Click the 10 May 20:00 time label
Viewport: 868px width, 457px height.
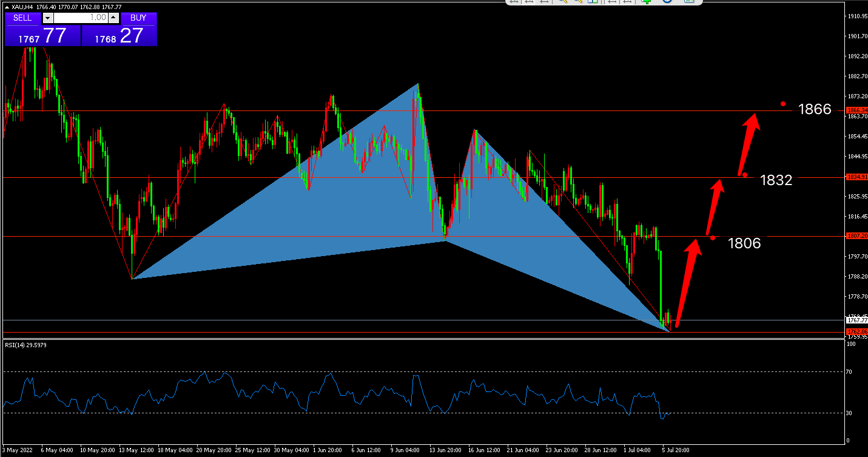click(98, 450)
